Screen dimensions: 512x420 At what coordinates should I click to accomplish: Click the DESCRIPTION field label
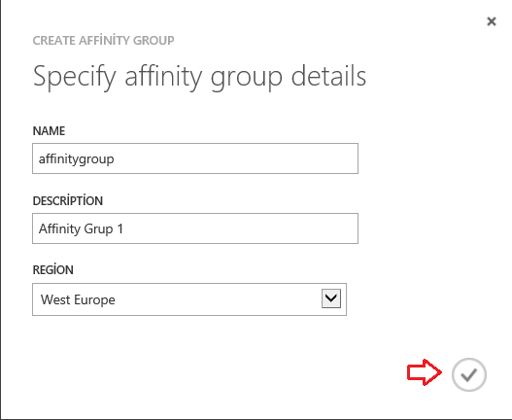point(68,200)
